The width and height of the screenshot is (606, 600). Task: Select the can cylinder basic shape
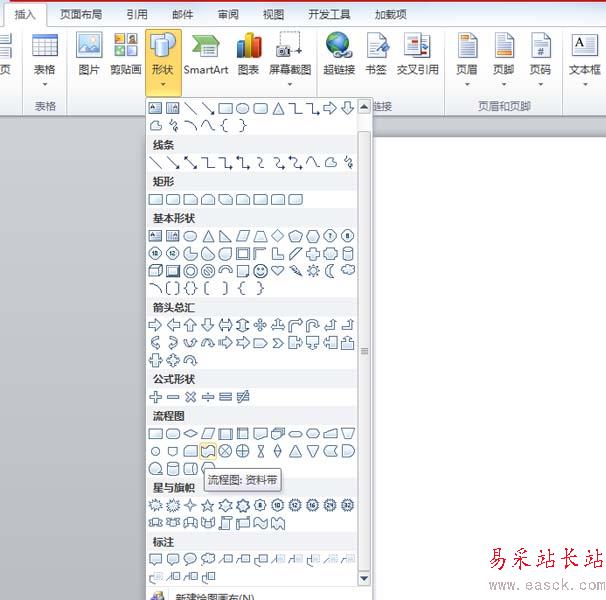348,254
